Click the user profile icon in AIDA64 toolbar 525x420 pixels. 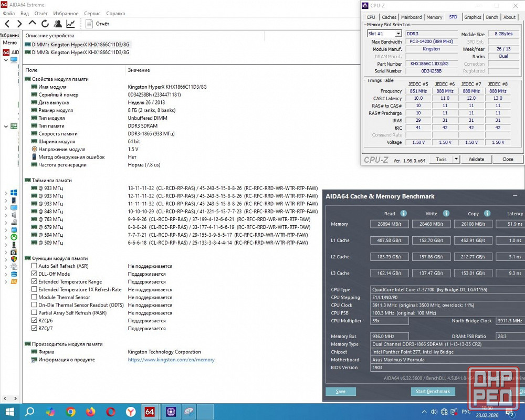point(58,24)
